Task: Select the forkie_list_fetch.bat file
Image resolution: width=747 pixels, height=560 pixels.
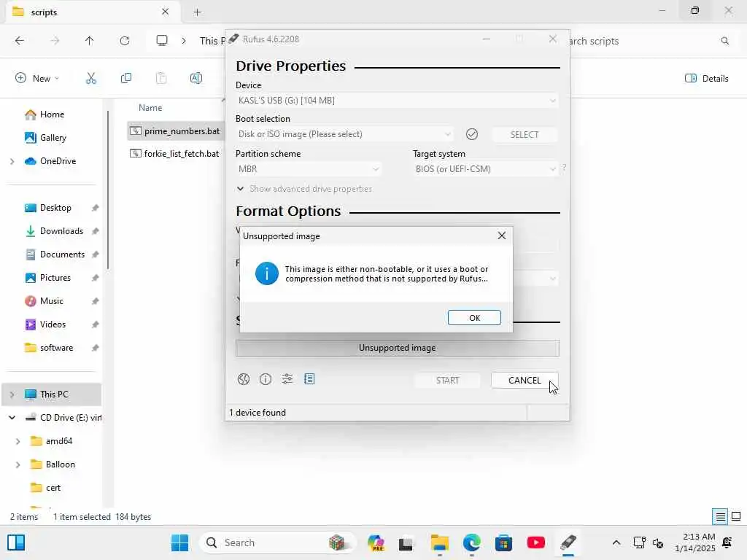Action: coord(176,153)
